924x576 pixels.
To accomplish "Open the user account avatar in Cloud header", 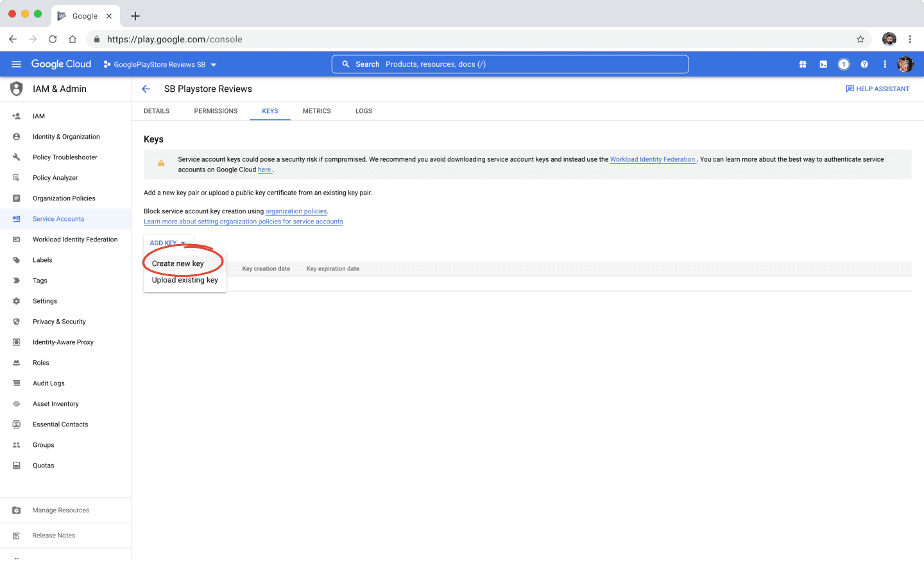I will pos(905,64).
